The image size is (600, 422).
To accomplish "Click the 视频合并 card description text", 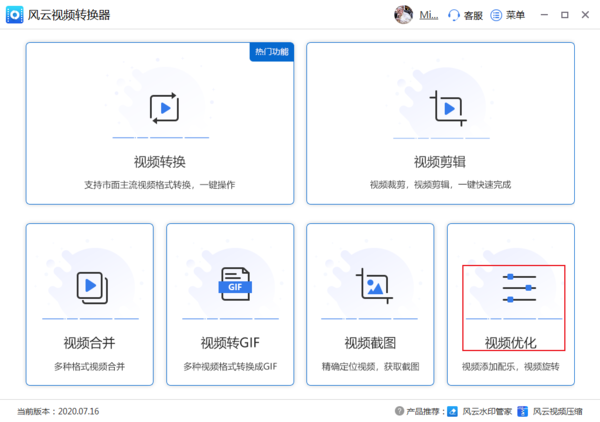I will point(90,367).
